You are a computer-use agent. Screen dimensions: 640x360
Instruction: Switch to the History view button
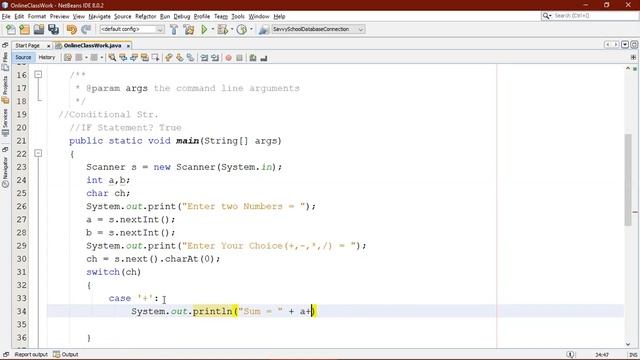coord(47,58)
